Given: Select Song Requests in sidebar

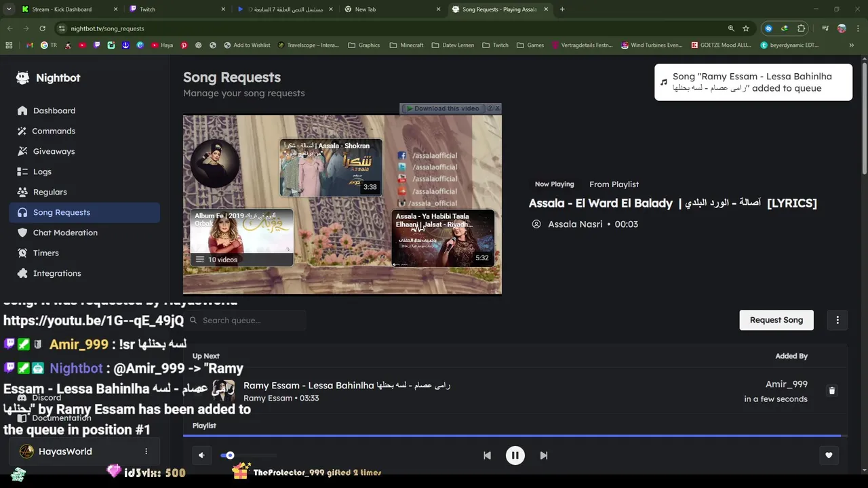Looking at the screenshot, I should pos(85,212).
